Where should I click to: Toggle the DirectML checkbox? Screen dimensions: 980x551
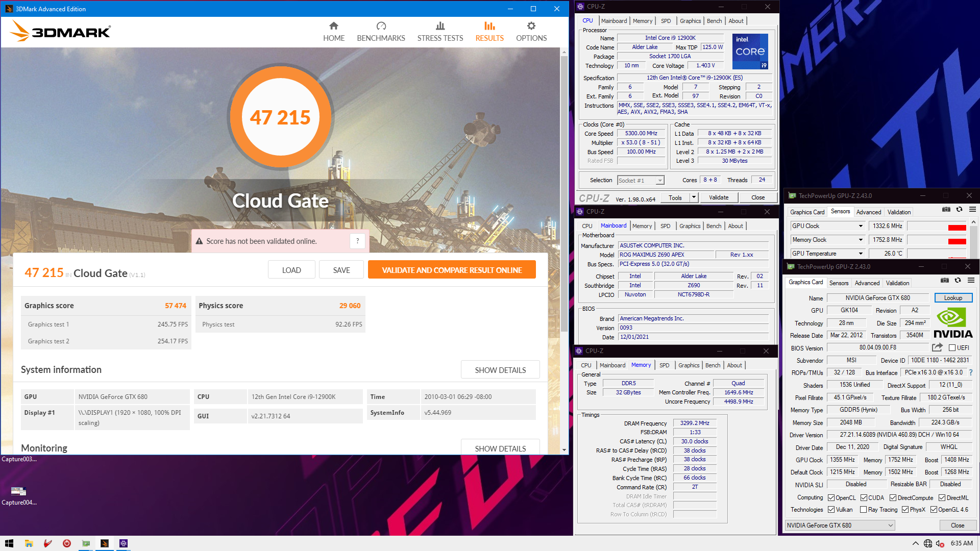(942, 498)
